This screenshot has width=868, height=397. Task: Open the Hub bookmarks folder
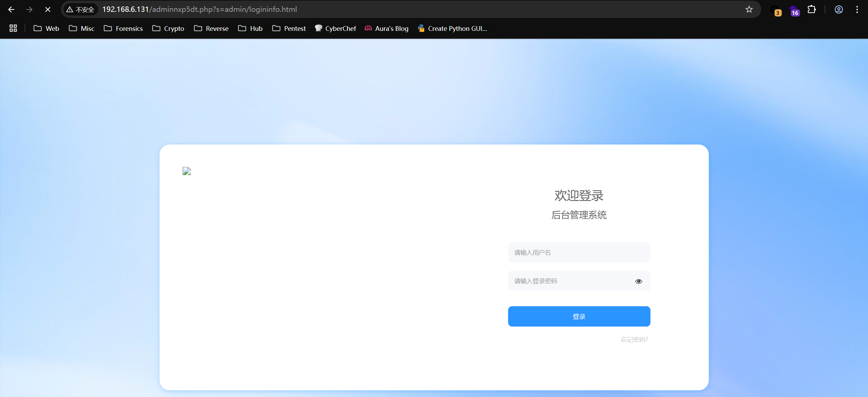point(250,28)
